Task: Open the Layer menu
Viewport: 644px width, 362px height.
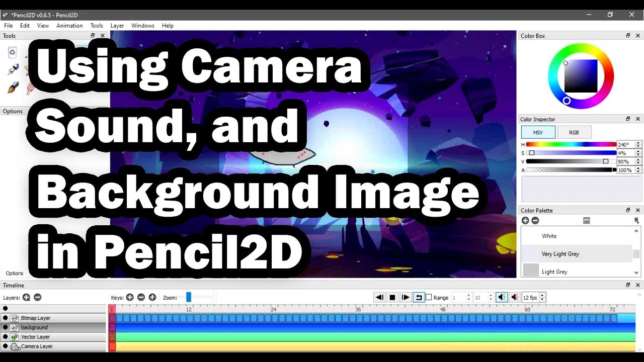Action: click(117, 26)
